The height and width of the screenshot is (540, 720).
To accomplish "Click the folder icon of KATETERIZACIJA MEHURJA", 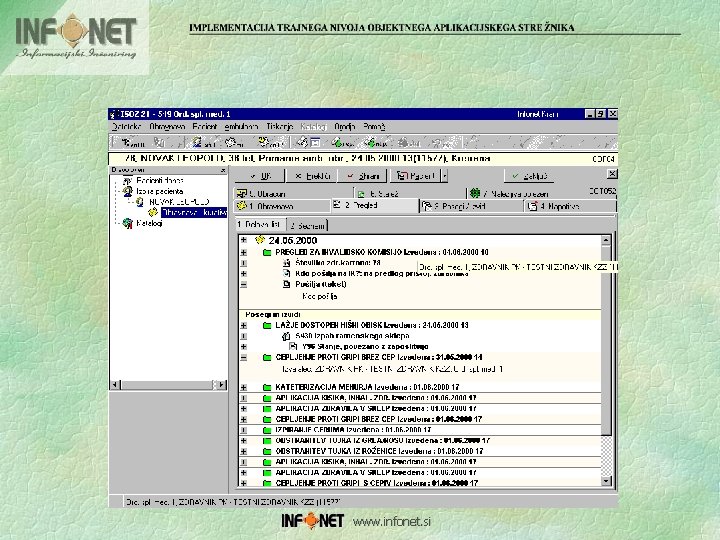I will click(x=267, y=388).
